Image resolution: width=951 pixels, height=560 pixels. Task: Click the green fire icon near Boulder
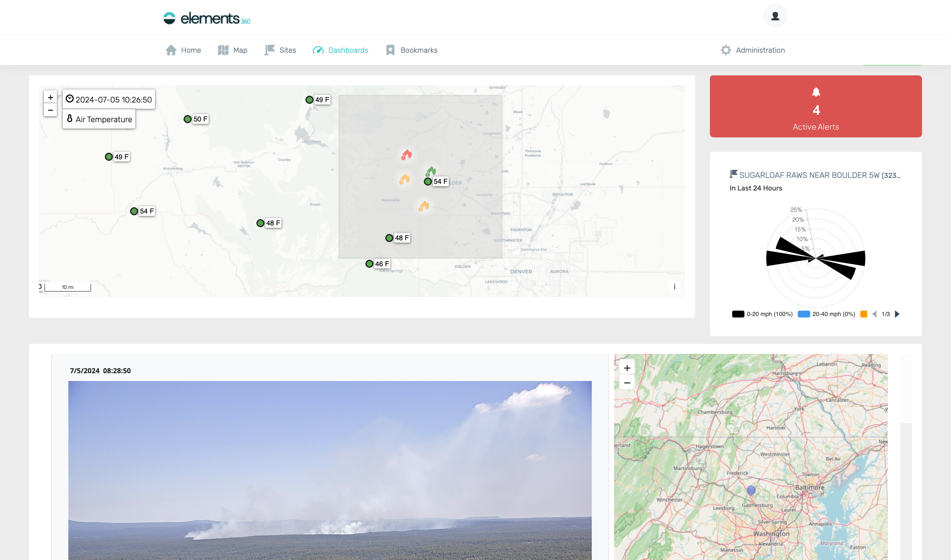coord(431,171)
